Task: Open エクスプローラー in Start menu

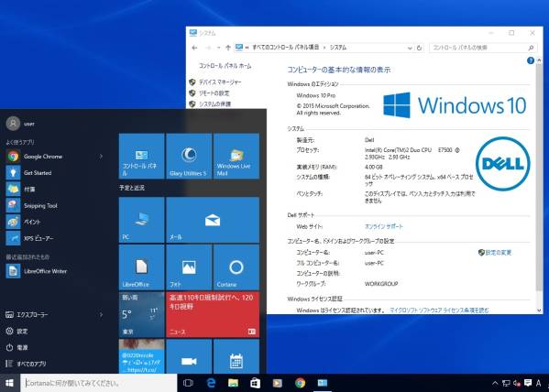Action: 27,315
